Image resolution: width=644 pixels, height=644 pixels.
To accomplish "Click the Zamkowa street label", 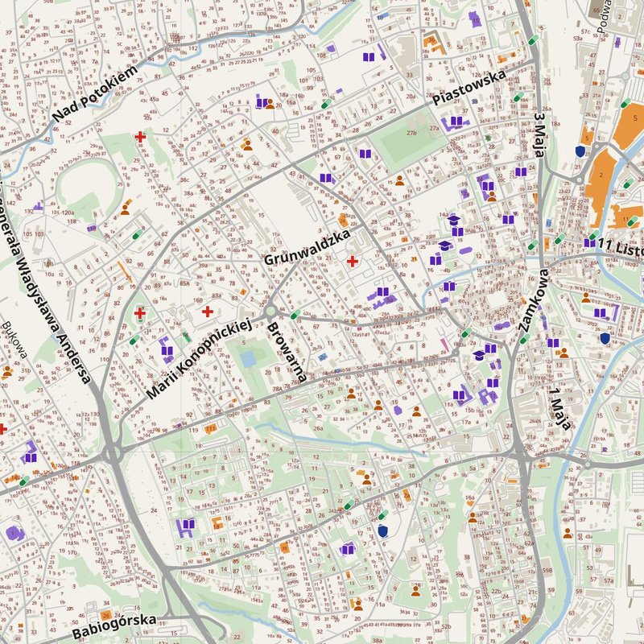I will point(533,300).
